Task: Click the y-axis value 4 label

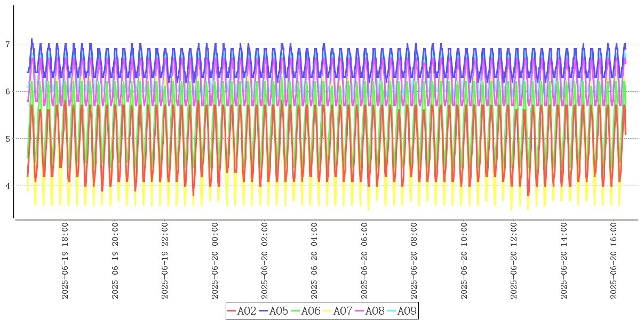Action: pos(7,186)
